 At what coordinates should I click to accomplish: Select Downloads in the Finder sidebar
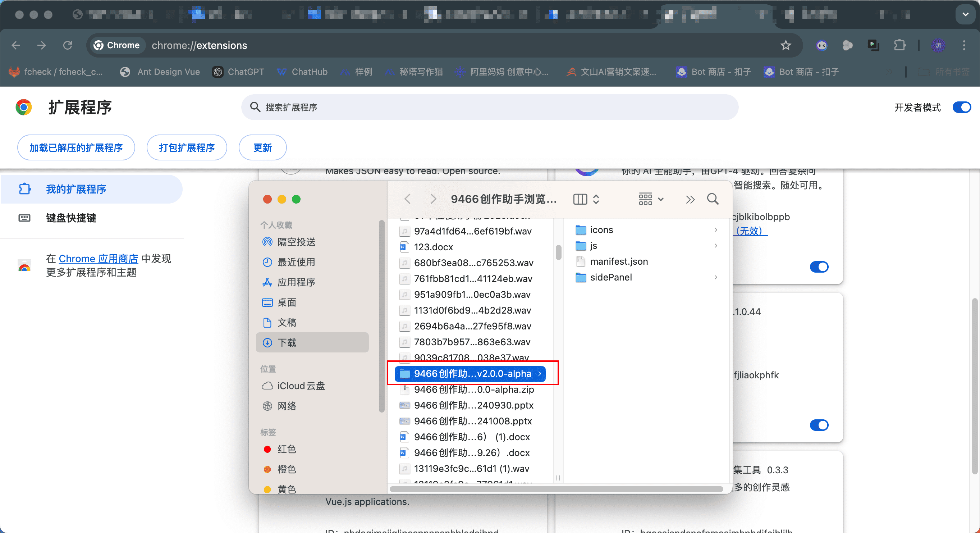pos(312,342)
